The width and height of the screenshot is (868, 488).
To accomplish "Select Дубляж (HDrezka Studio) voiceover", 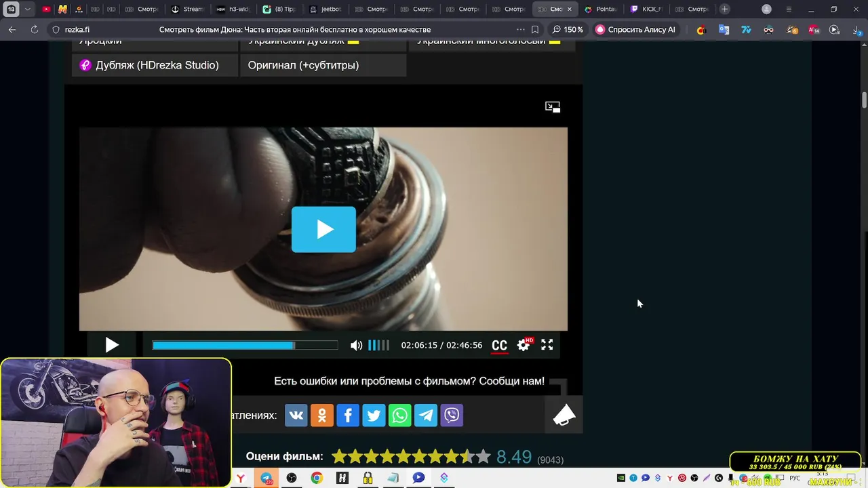I will pyautogui.click(x=155, y=65).
